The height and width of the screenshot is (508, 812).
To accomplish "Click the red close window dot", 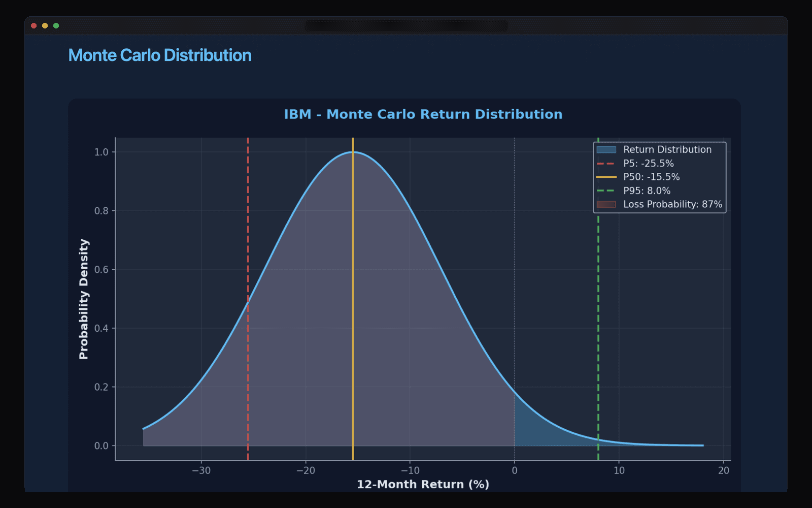I will 33,26.
